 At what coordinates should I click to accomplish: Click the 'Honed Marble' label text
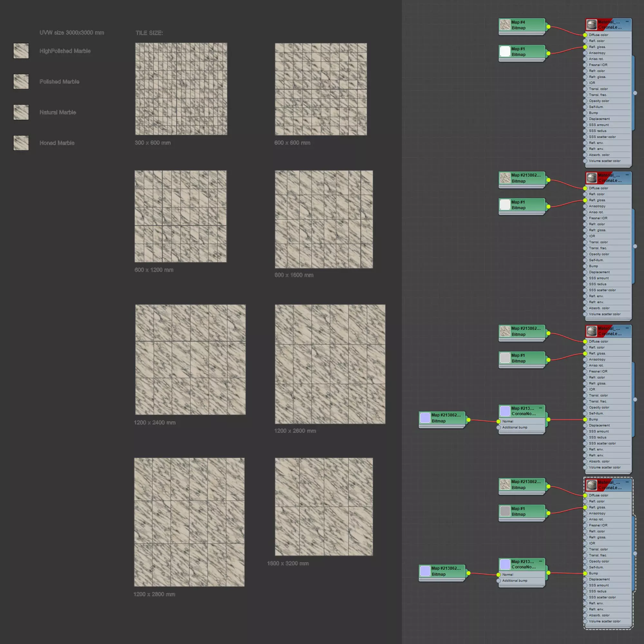click(57, 143)
